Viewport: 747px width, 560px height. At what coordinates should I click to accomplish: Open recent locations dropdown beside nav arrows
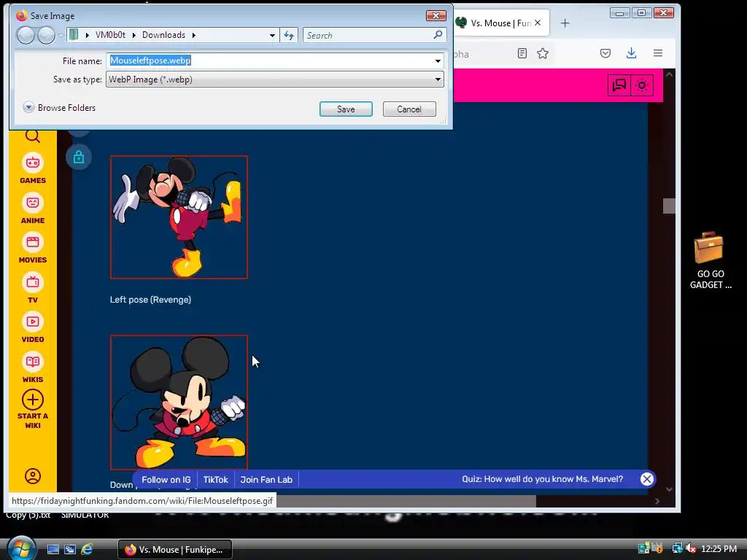[x=61, y=36]
